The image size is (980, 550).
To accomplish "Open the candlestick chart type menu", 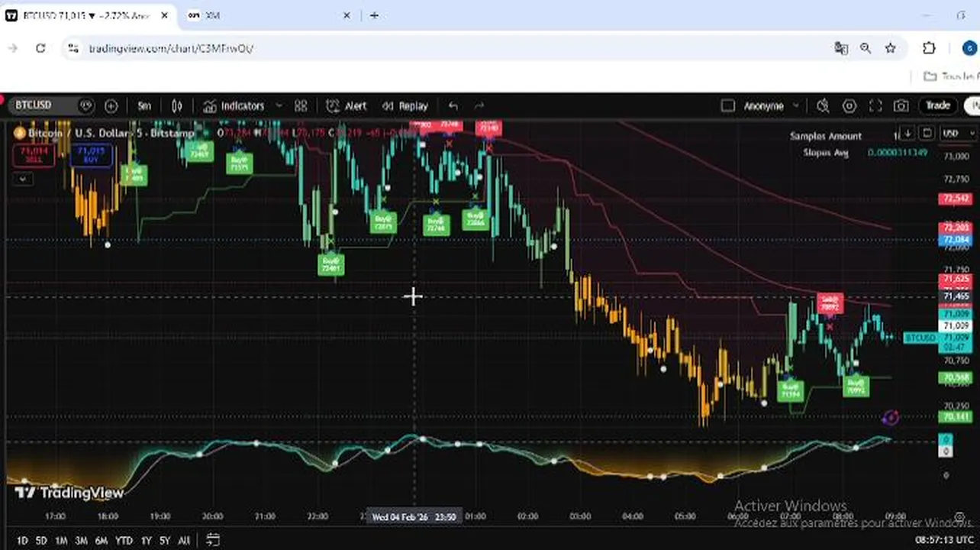I will tap(177, 106).
